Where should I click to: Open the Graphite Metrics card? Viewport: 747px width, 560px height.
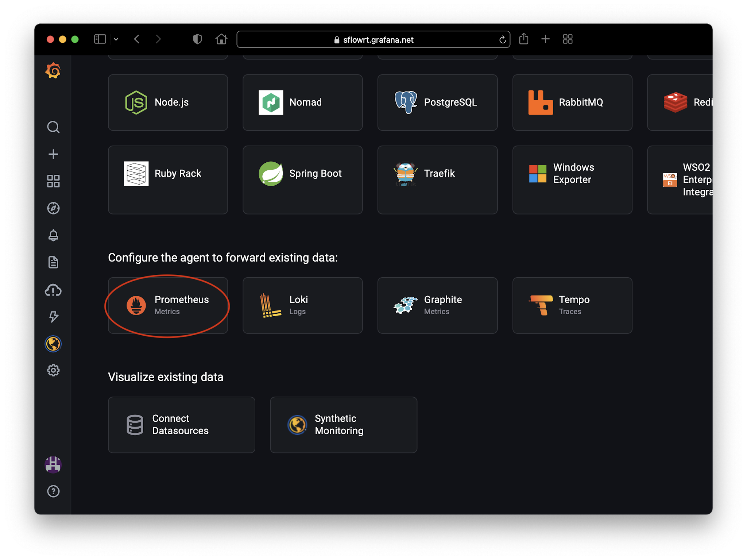click(437, 305)
